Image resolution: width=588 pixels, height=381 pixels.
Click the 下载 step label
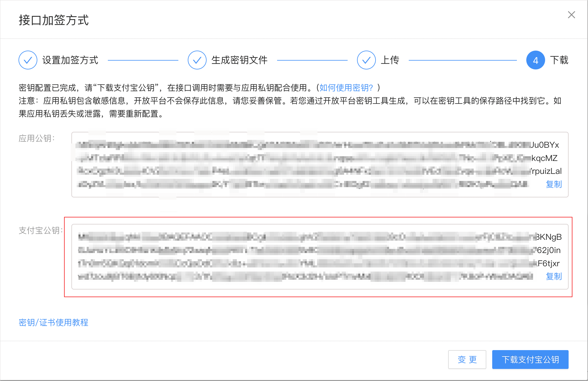(559, 60)
